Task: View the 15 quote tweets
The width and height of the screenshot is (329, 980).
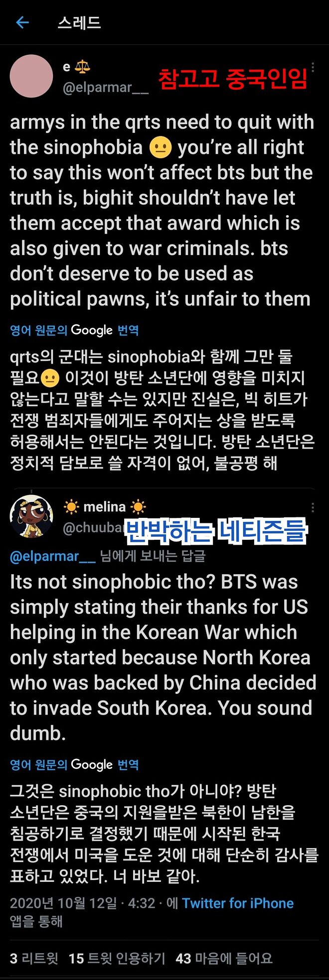Action: pyautogui.click(x=117, y=958)
